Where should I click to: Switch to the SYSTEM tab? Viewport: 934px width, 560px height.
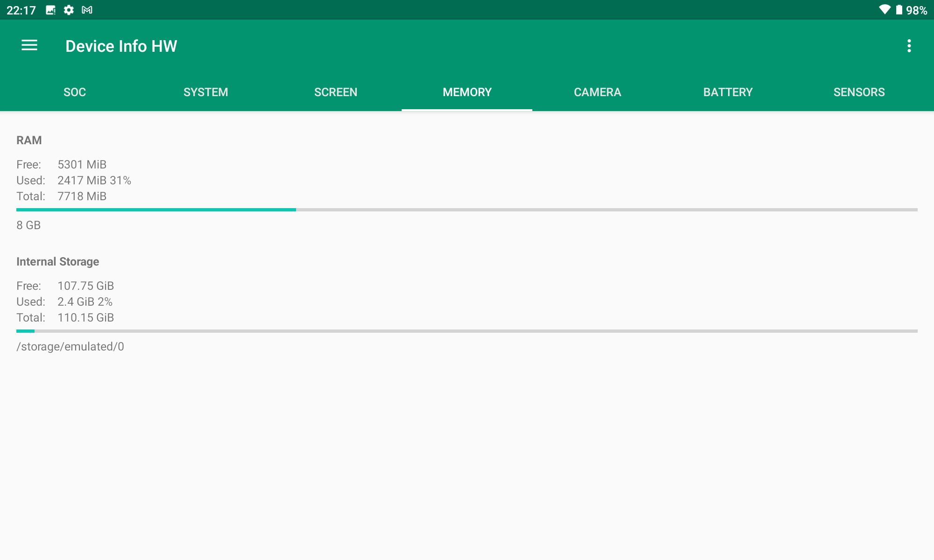(205, 92)
